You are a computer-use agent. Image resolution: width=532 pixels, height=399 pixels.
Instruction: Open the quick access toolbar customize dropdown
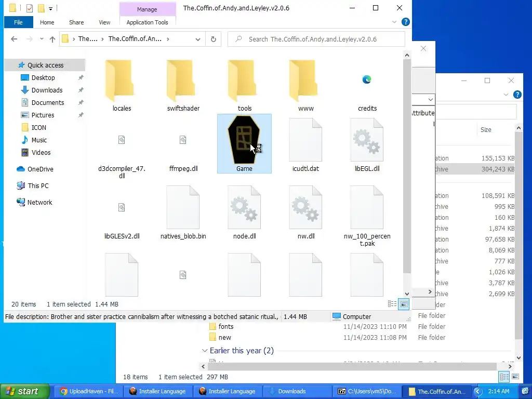[x=50, y=8]
